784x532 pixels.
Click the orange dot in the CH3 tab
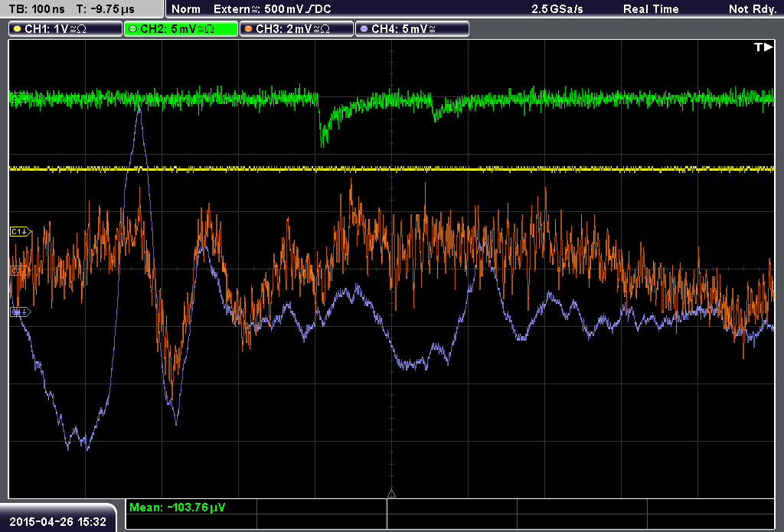point(249,29)
